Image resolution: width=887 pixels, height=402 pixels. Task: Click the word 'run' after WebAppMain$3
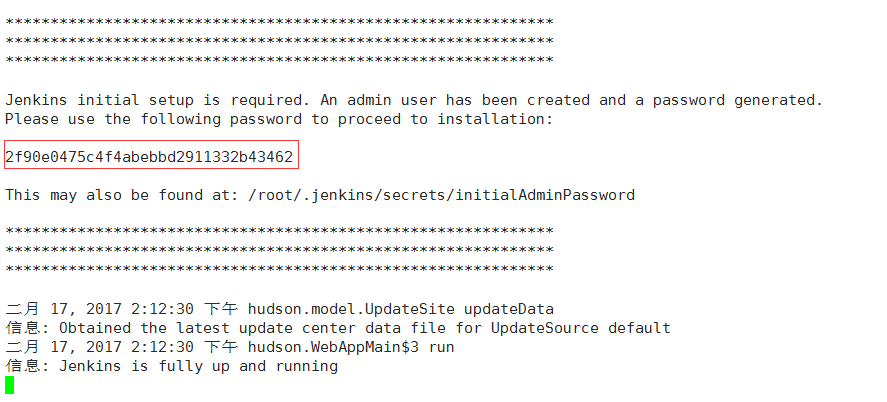(441, 347)
